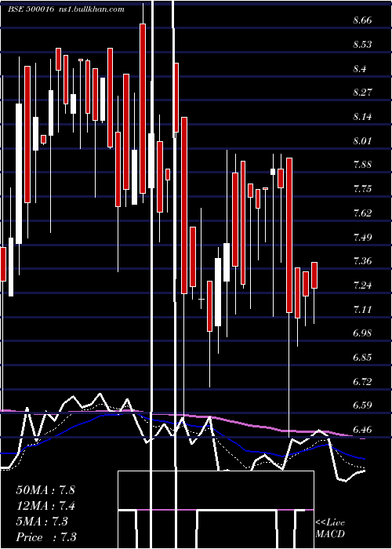Select the 7.49 price axis label

(362, 237)
